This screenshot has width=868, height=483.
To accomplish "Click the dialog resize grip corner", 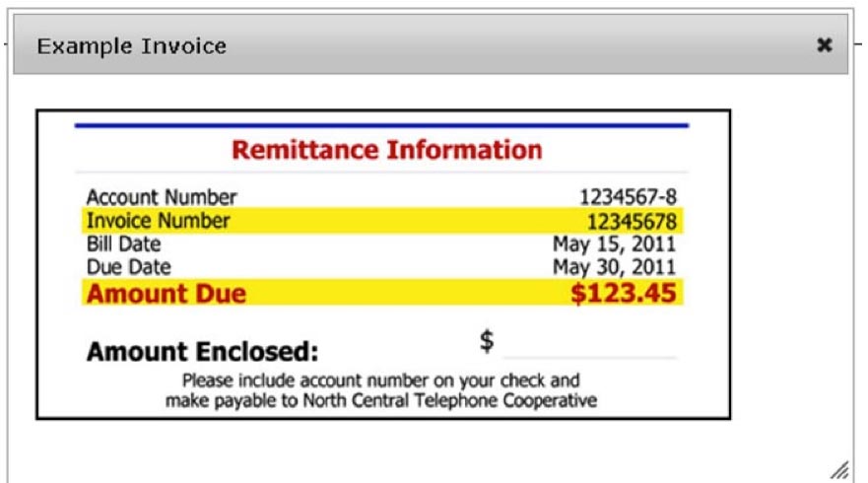I will pyautogui.click(x=839, y=470).
